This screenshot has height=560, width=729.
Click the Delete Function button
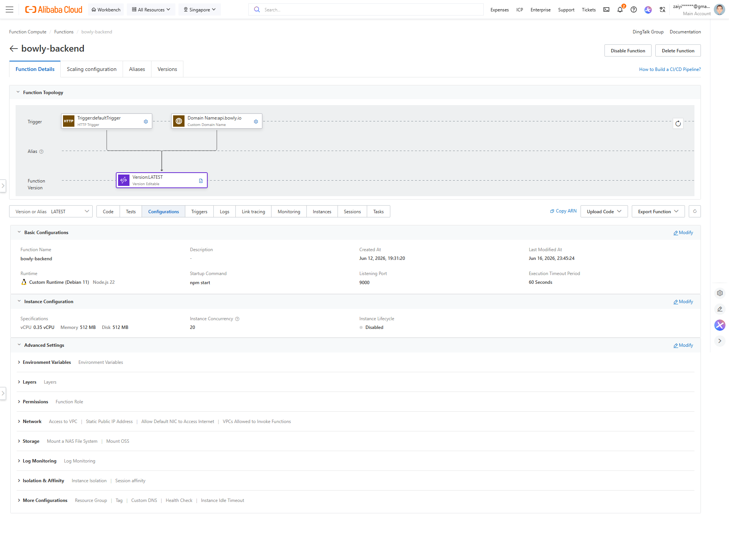click(678, 50)
